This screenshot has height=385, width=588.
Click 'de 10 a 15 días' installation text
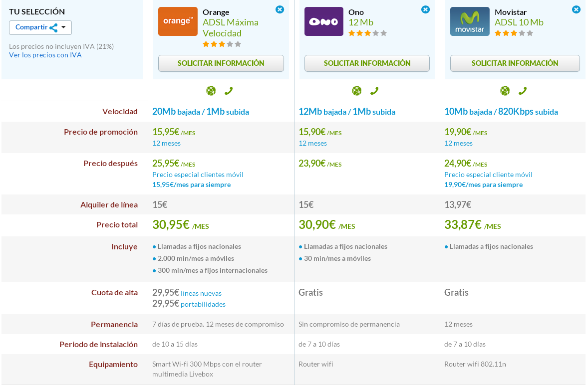tap(175, 344)
